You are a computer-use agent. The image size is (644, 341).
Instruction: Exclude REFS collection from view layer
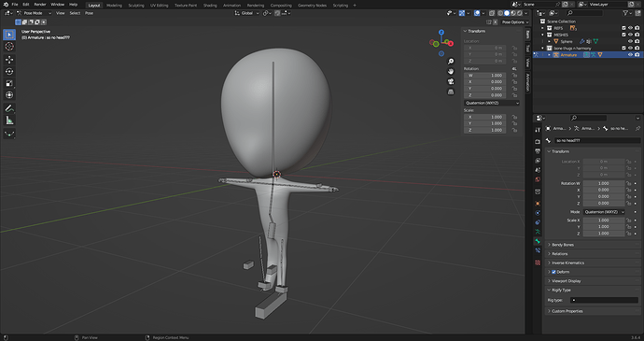click(x=623, y=28)
